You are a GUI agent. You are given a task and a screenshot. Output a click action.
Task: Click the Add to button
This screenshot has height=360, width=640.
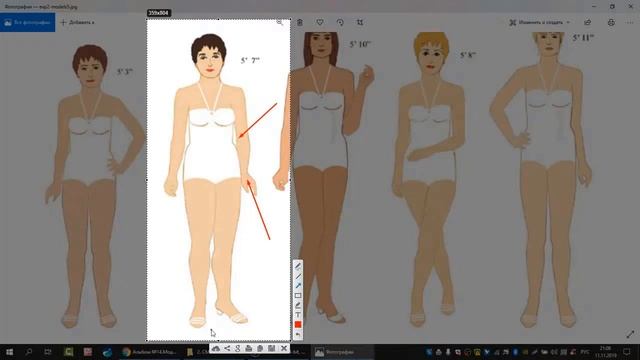pos(78,22)
